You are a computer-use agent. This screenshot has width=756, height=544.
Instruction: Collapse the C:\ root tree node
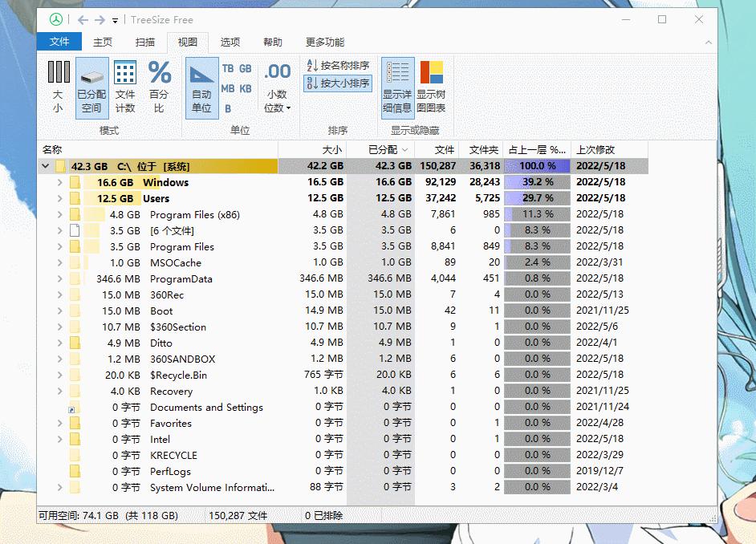[x=46, y=166]
